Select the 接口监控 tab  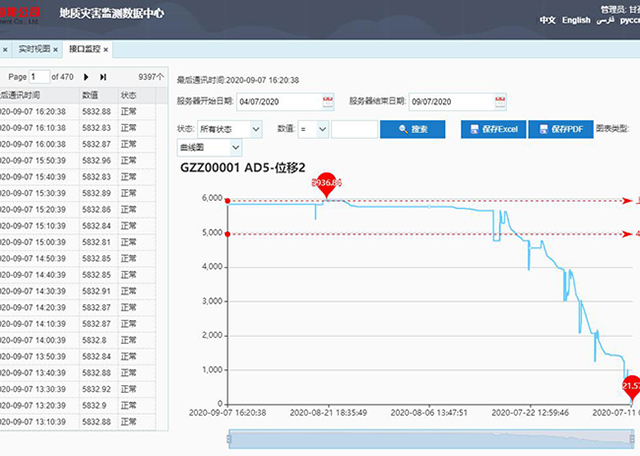pyautogui.click(x=84, y=49)
